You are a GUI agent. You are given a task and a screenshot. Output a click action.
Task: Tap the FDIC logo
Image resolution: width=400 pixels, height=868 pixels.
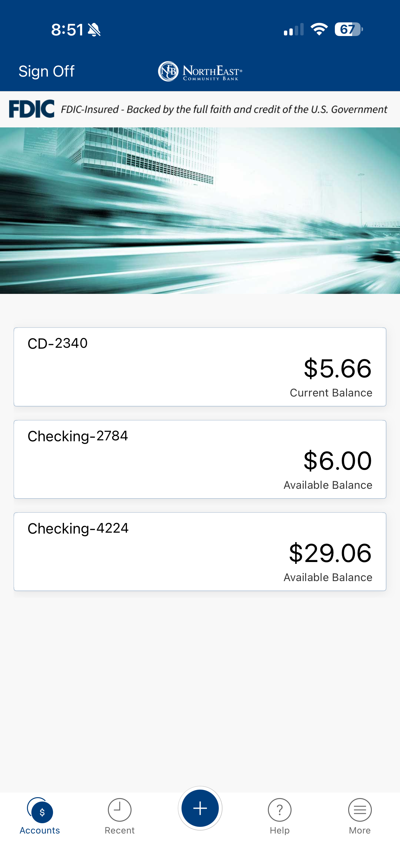(x=32, y=109)
